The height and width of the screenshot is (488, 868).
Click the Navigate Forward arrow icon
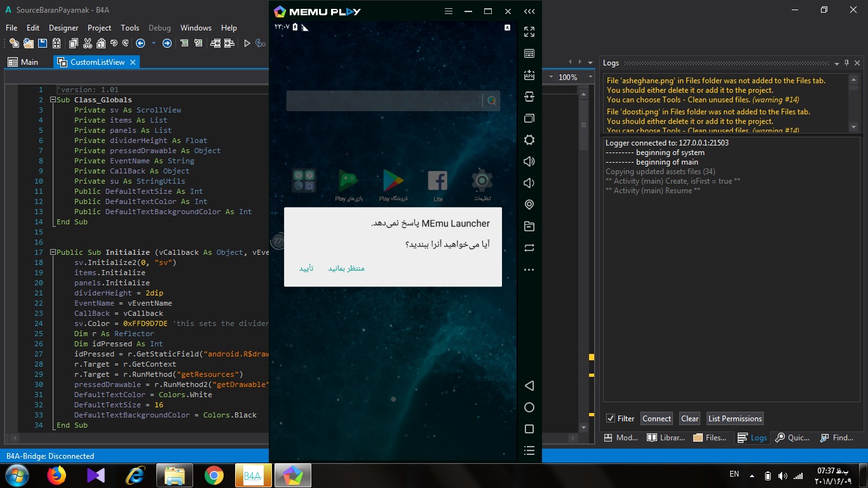tap(166, 43)
